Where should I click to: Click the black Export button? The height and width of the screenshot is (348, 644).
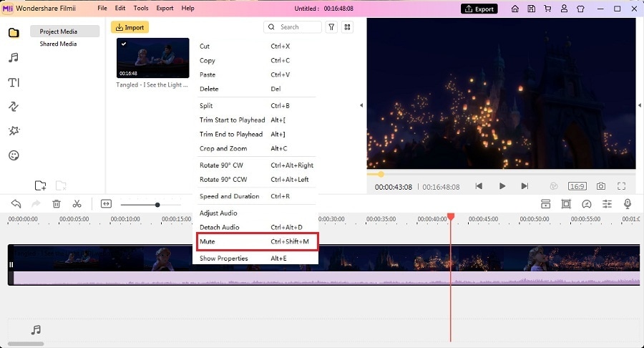point(479,9)
